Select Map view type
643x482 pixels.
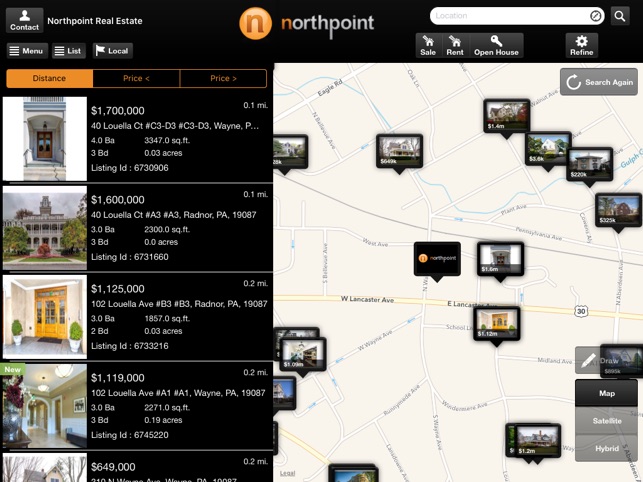tap(607, 393)
